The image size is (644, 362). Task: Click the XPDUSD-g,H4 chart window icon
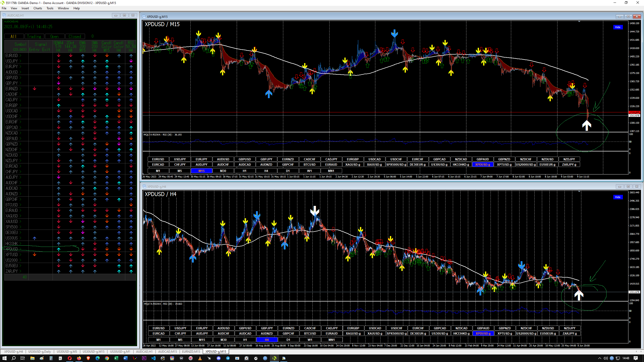click(144, 187)
